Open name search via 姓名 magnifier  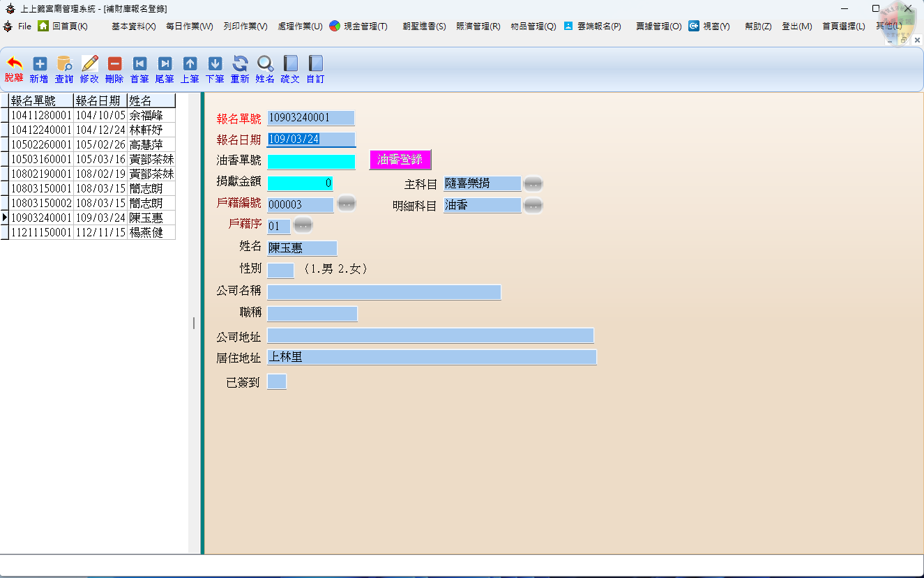point(265,68)
